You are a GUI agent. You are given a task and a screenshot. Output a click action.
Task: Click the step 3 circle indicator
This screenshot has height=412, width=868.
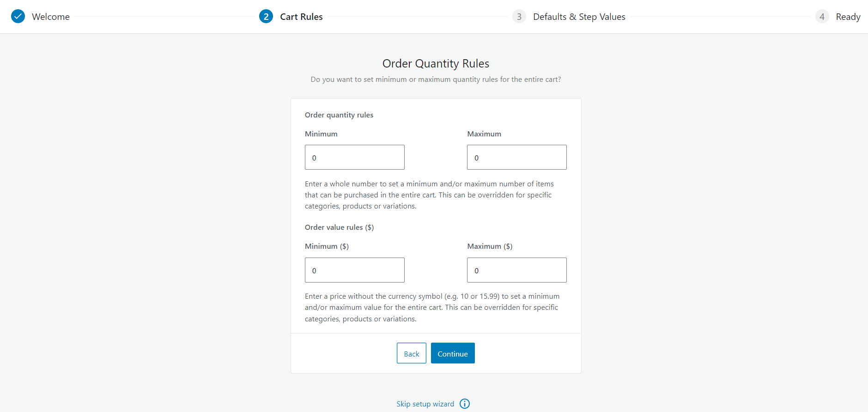pos(519,16)
